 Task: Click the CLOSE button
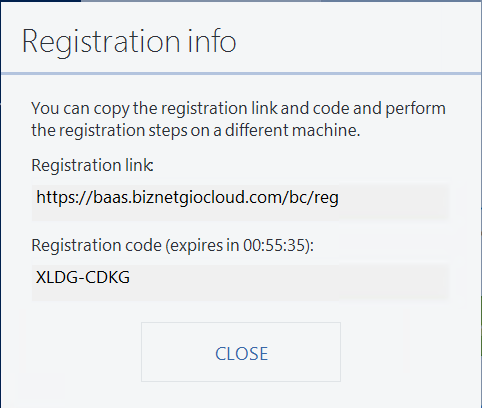(x=241, y=352)
